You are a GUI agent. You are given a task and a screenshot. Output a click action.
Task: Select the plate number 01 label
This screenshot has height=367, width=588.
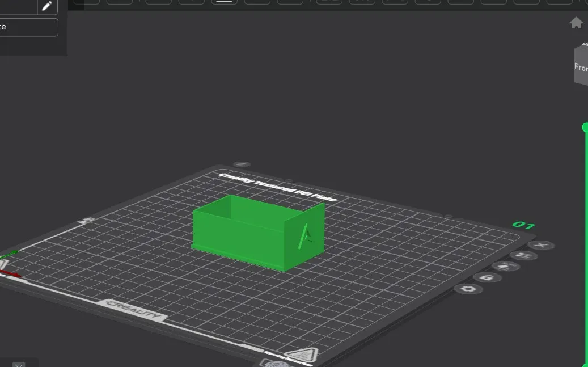(523, 225)
